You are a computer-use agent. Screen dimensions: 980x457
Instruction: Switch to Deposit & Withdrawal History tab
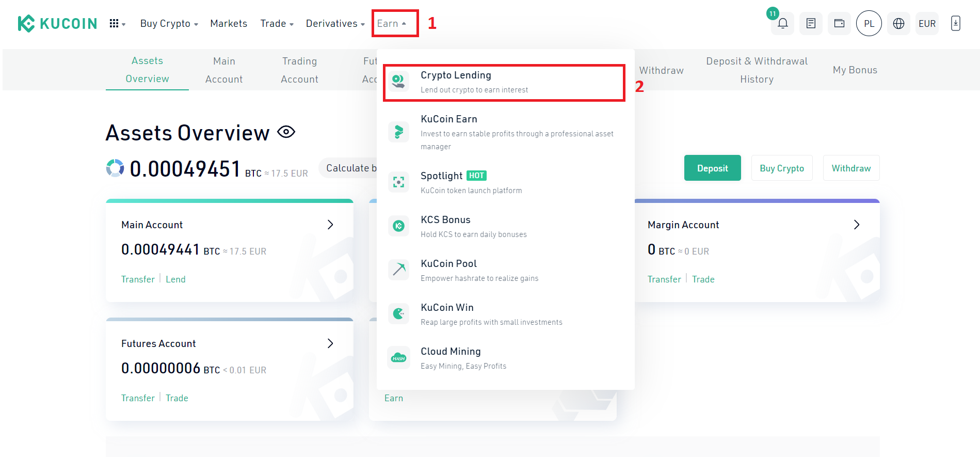[x=757, y=70]
